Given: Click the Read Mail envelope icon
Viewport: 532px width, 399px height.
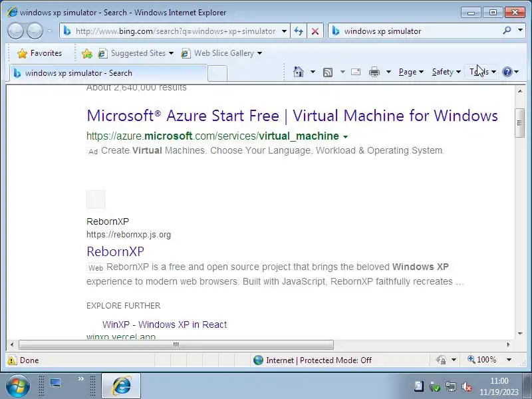Looking at the screenshot, I should pyautogui.click(x=356, y=72).
